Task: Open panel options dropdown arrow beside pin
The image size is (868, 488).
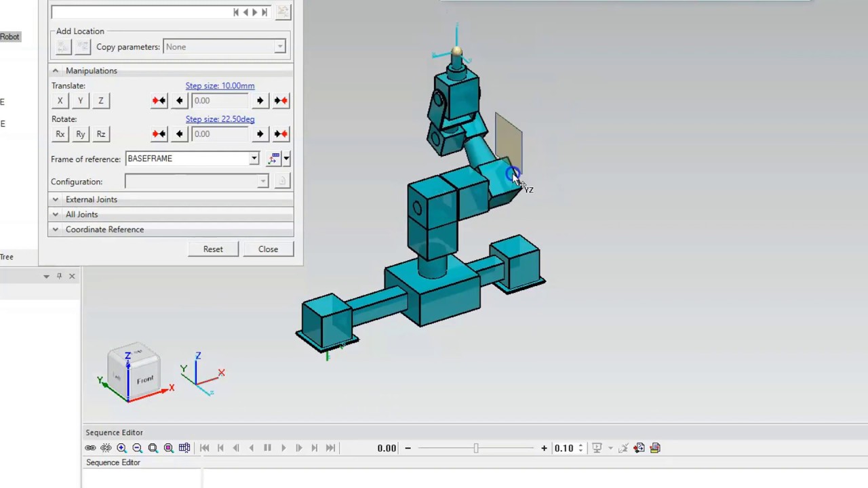Action: tap(46, 276)
